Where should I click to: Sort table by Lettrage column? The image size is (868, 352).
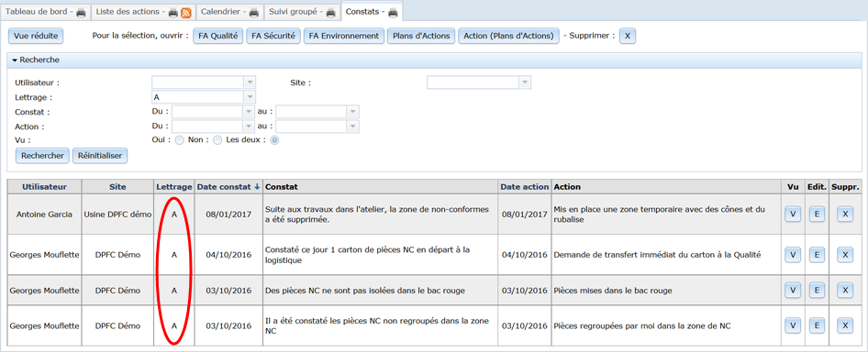point(174,187)
